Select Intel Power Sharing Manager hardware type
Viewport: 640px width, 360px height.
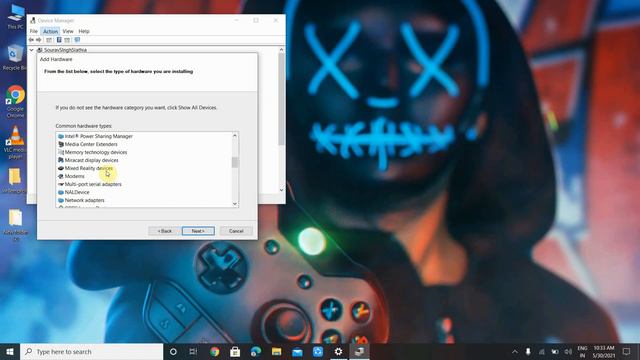click(x=98, y=136)
